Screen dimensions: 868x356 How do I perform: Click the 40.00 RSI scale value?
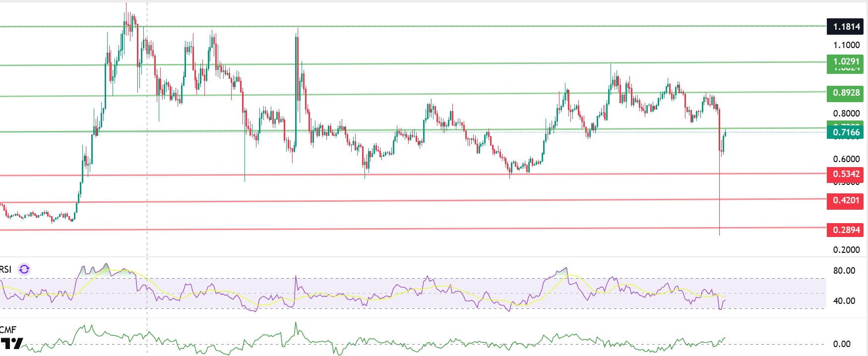pyautogui.click(x=844, y=301)
